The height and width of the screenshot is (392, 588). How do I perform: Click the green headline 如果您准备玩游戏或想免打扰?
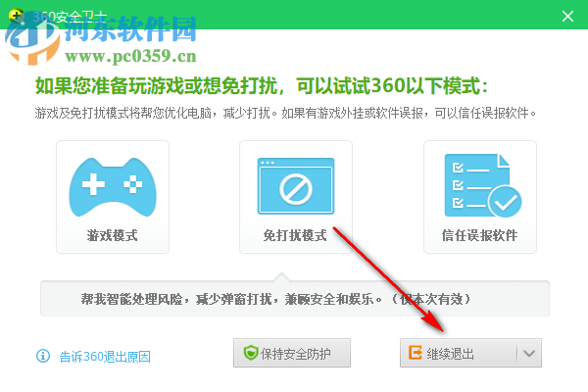262,86
